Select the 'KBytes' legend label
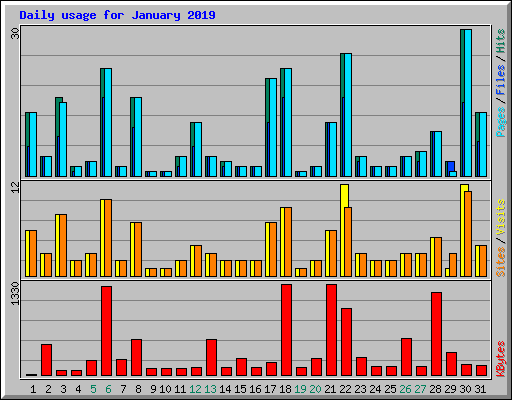 tap(500, 359)
